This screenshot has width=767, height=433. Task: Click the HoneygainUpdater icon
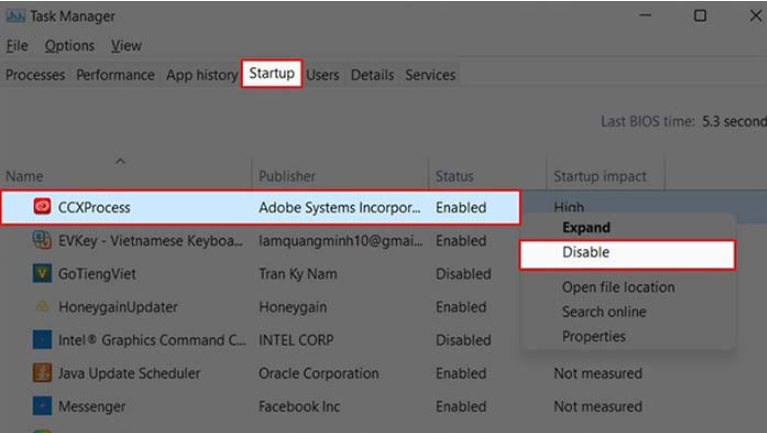coord(42,307)
